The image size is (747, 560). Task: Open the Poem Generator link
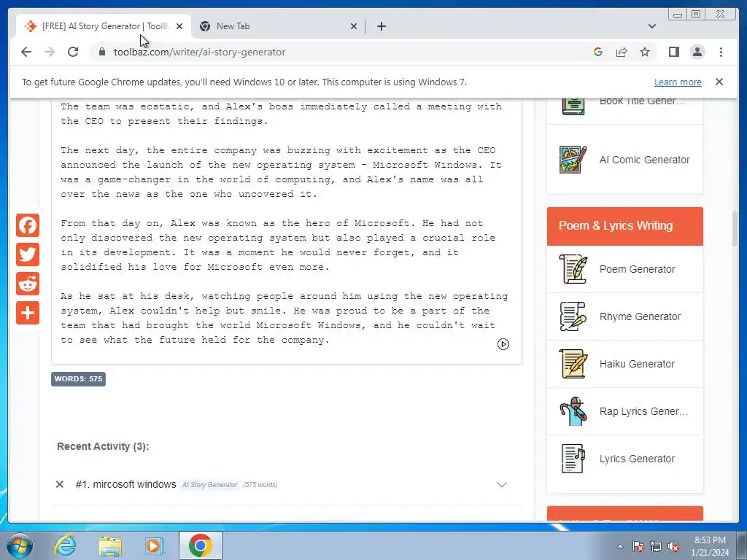coord(637,269)
